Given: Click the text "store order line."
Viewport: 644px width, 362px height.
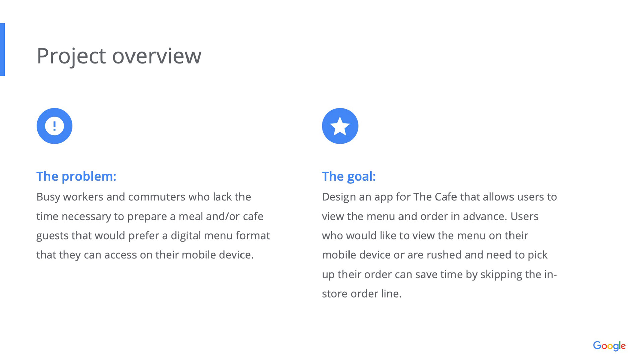Looking at the screenshot, I should [362, 294].
